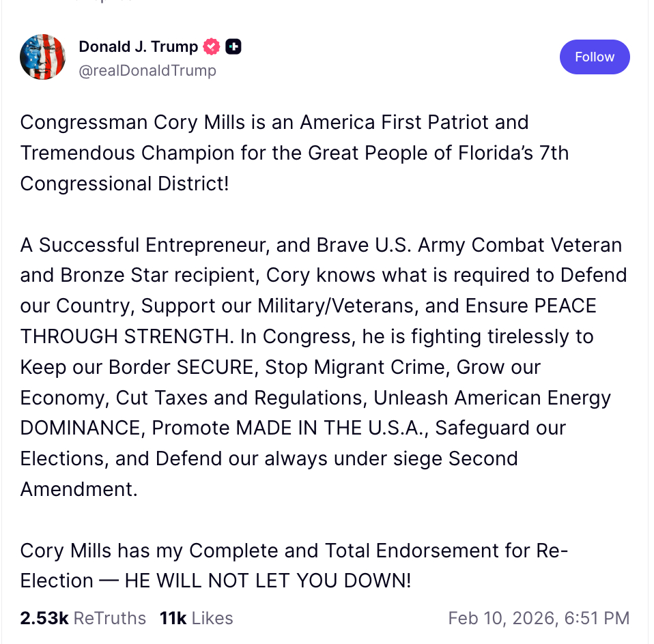Click "HE WILL NOT LET YOU DOWN!" text
654x644 pixels.
[268, 581]
